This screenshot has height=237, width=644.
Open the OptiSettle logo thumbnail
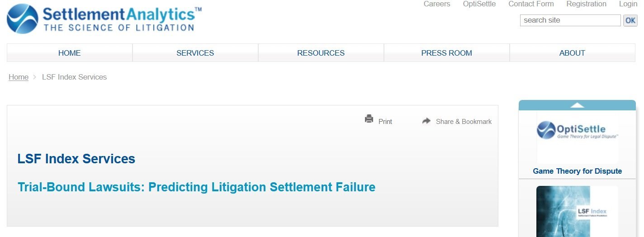pyautogui.click(x=577, y=137)
